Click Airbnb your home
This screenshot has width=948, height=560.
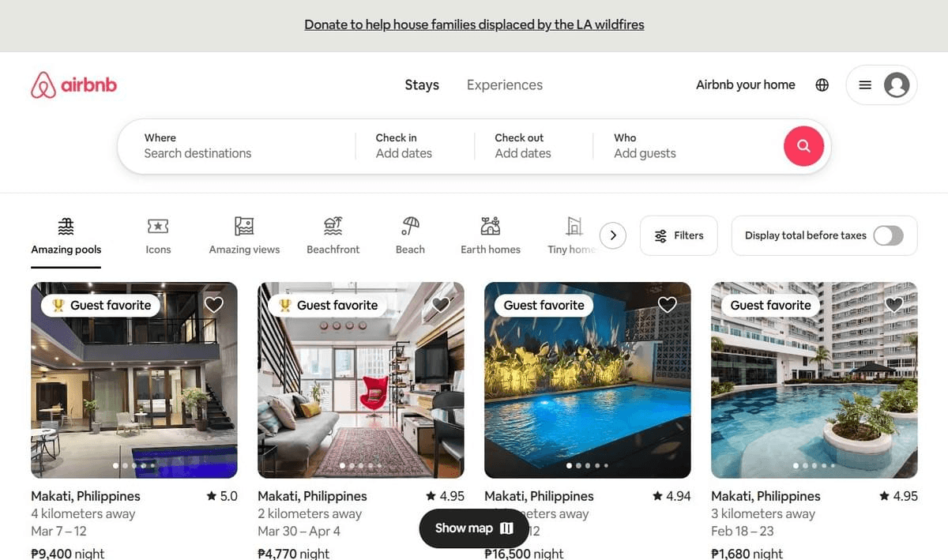click(745, 85)
